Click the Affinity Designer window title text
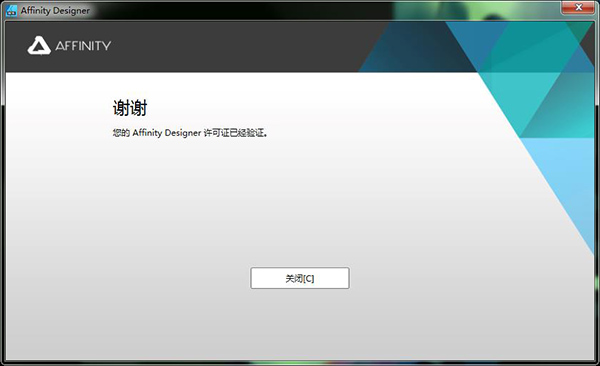Image resolution: width=600 pixels, height=366 pixels. [55, 11]
